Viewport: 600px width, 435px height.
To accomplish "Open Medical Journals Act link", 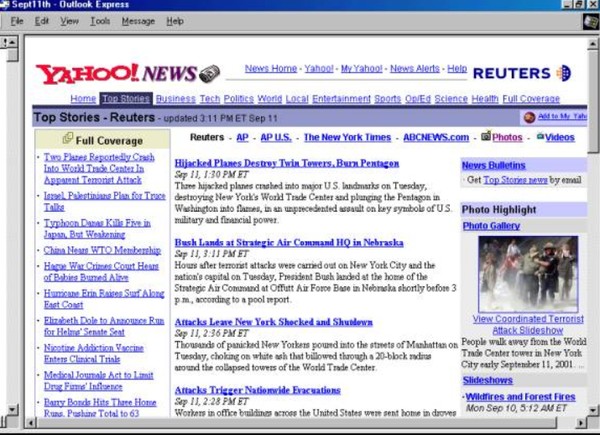I will [99, 381].
